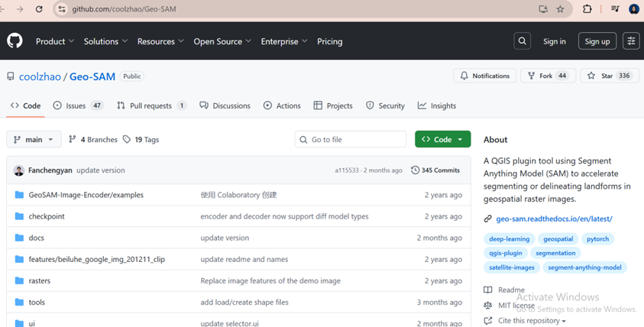Click the scales icon beside MIT license
Image resolution: width=644 pixels, height=327 pixels.
pos(488,306)
